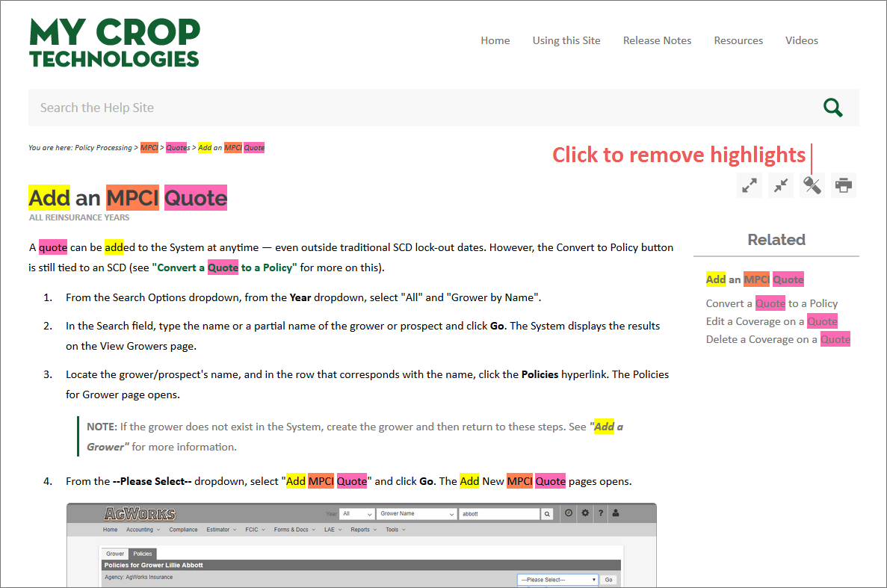The height and width of the screenshot is (588, 887).
Task: Go to Release Notes
Action: pyautogui.click(x=657, y=40)
